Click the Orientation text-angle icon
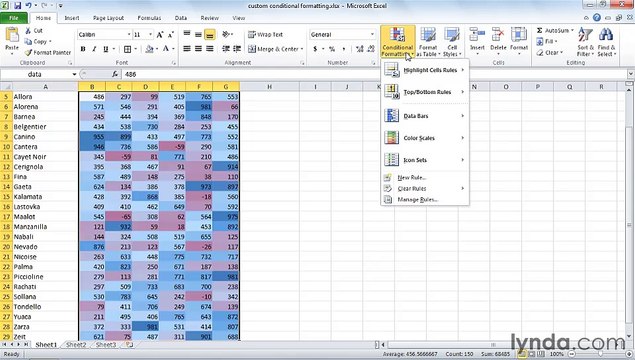The image size is (635, 360). point(226,34)
